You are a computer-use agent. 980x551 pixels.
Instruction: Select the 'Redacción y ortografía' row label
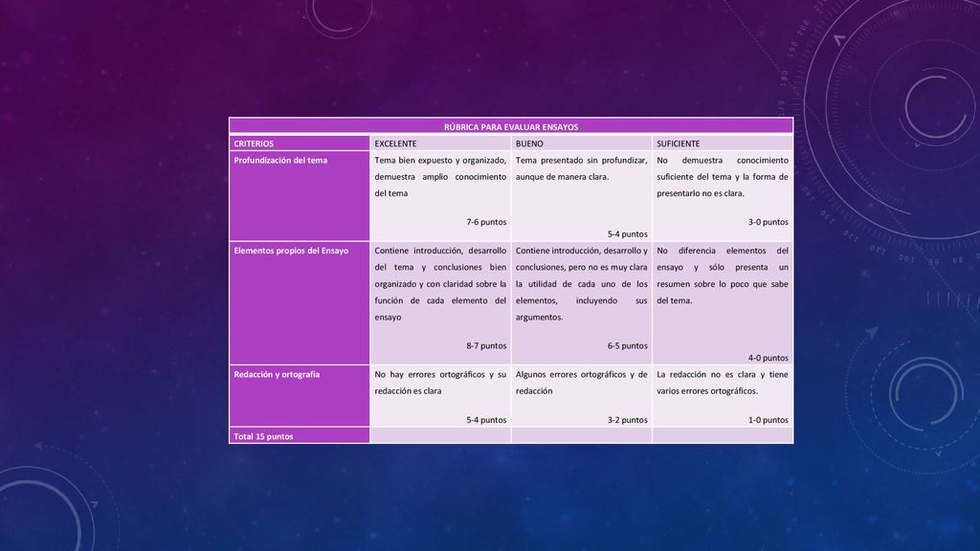pyautogui.click(x=277, y=375)
